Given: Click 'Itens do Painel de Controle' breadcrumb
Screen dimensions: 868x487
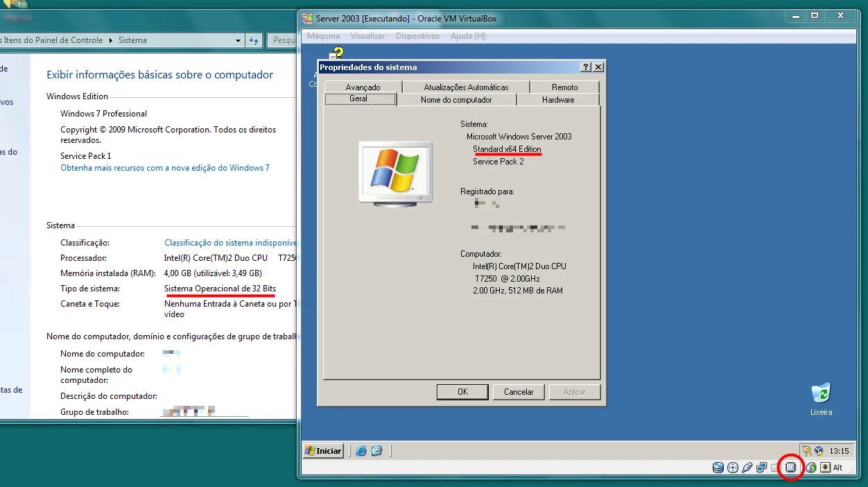Looking at the screenshot, I should click(x=53, y=40).
